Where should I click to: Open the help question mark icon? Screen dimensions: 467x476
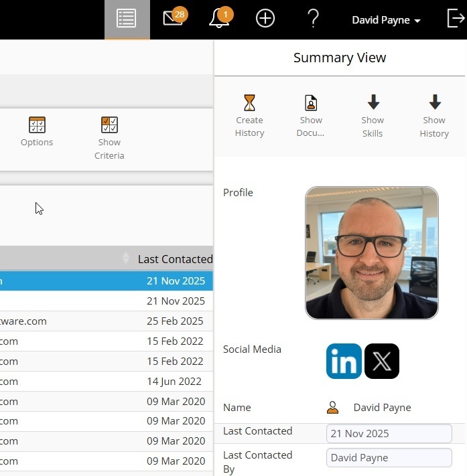[x=312, y=19]
